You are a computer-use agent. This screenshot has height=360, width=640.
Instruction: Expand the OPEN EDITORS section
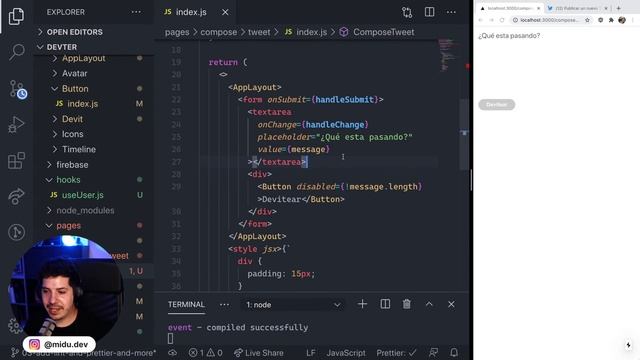point(75,32)
